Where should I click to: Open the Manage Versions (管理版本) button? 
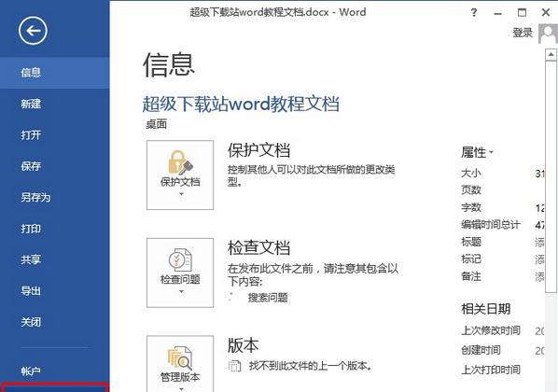[x=180, y=363]
